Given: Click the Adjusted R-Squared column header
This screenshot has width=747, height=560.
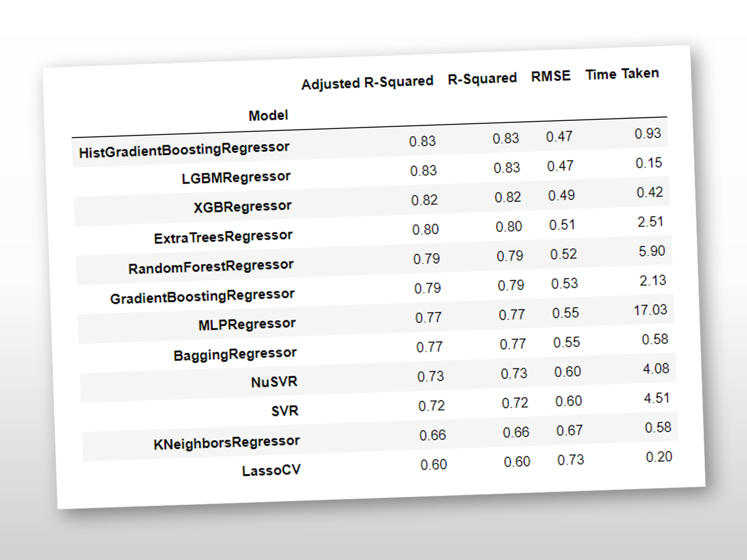Looking at the screenshot, I should 367,83.
